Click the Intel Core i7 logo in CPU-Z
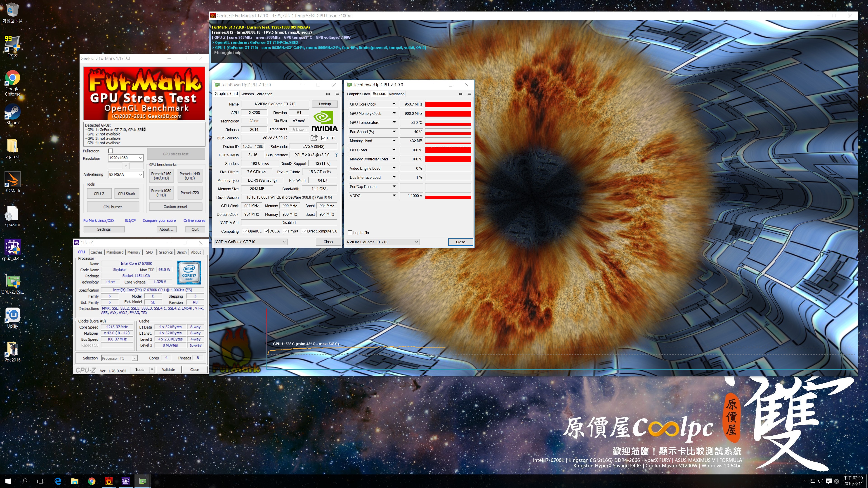Viewport: 868px width, 488px height. 189,272
